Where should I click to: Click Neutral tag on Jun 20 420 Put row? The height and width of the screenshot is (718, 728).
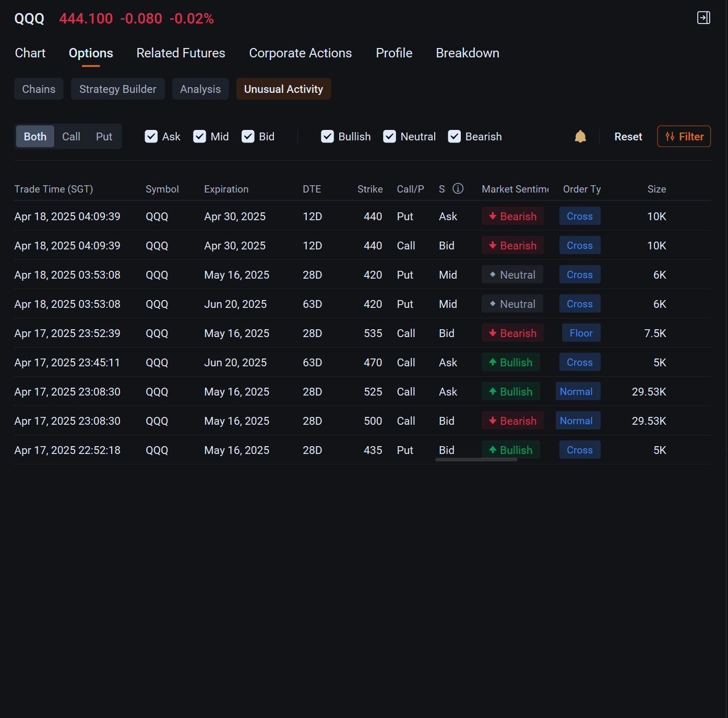pyautogui.click(x=512, y=304)
